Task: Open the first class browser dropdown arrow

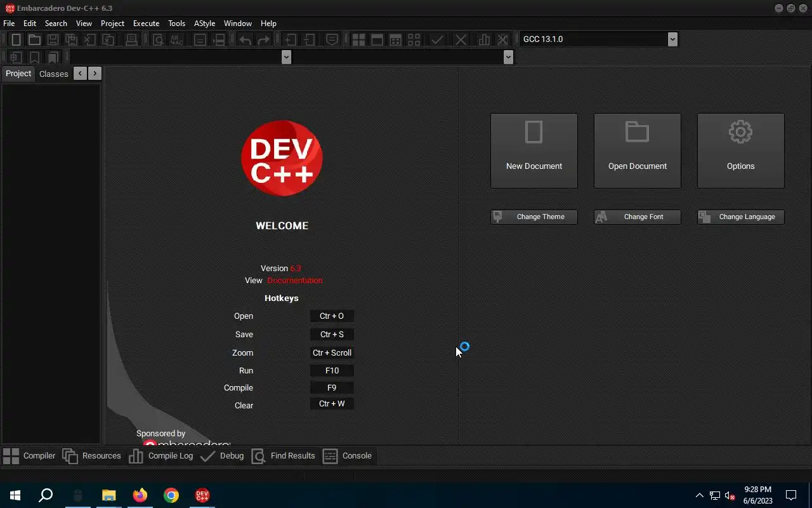Action: (x=286, y=57)
